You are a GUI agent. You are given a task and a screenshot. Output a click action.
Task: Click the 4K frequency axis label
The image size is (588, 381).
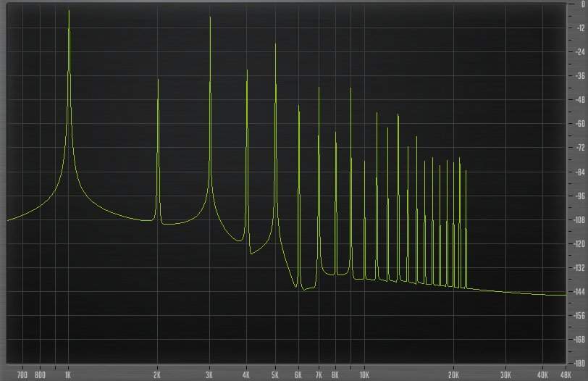click(246, 375)
